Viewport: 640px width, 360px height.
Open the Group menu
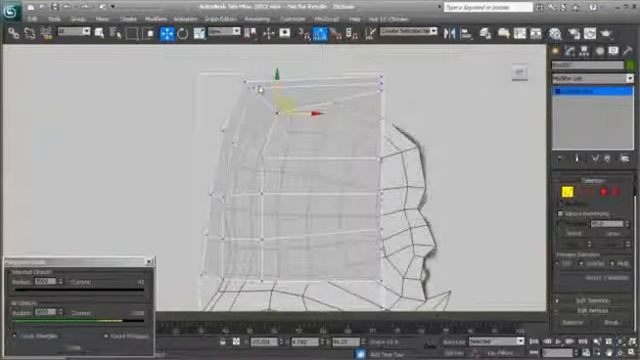pos(78,19)
